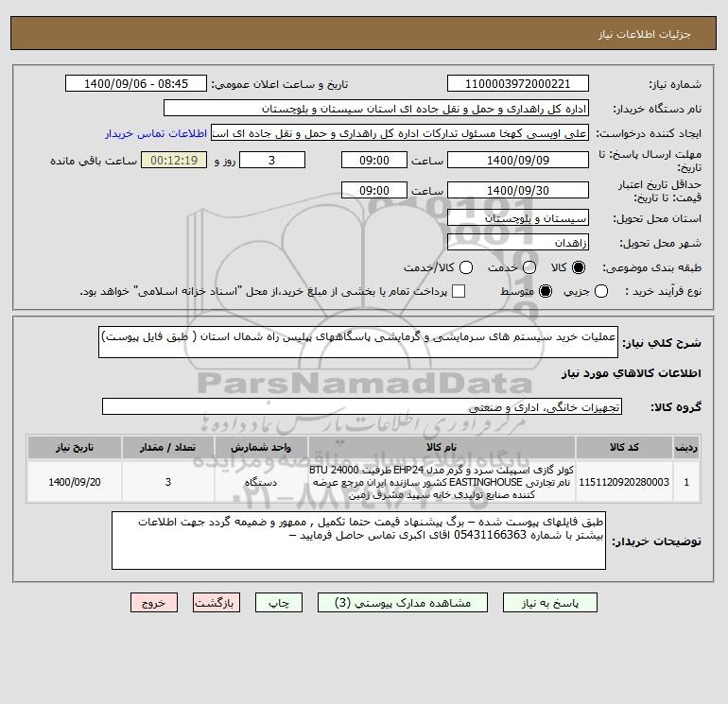Click the request creator field علی اویسی کهخا
The image size is (728, 704).
[x=400, y=133]
